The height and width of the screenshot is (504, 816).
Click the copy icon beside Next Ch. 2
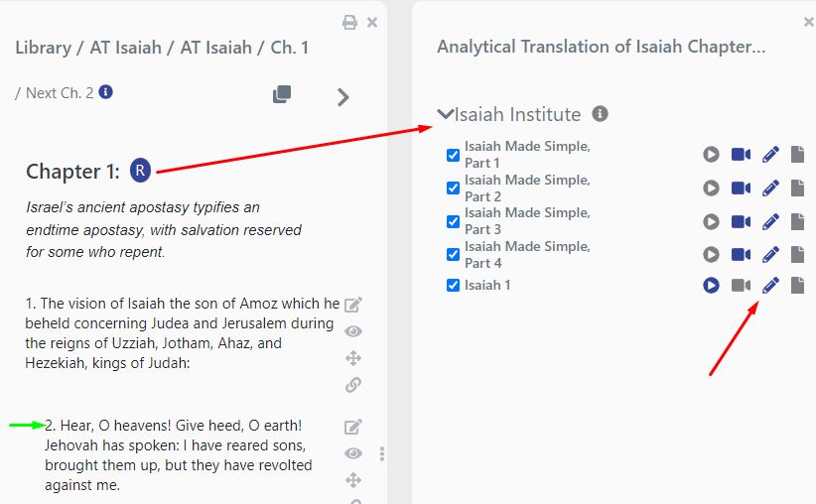pyautogui.click(x=282, y=94)
